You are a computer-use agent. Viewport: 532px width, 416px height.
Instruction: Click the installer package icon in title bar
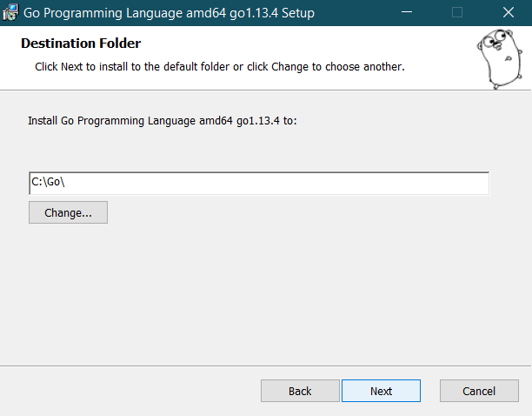coord(10,12)
